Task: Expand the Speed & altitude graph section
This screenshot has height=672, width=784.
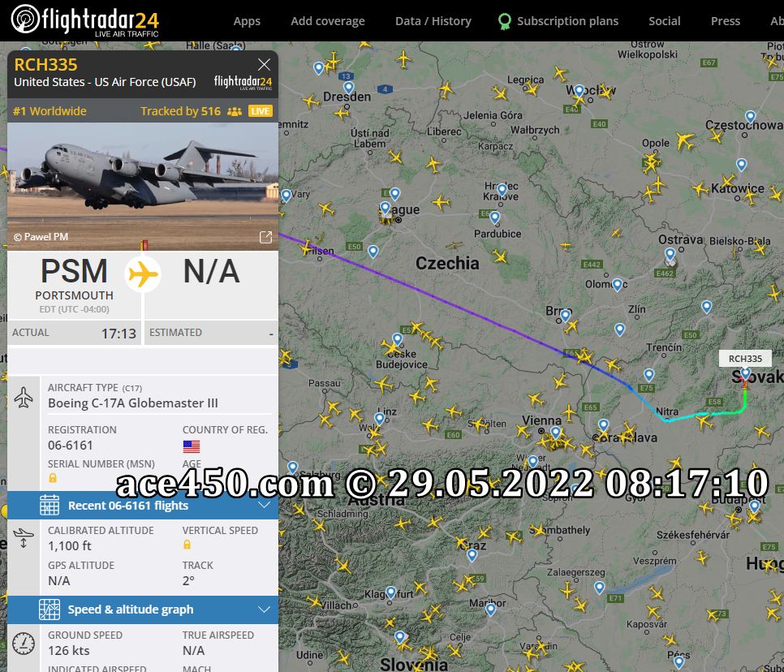Action: click(x=143, y=610)
